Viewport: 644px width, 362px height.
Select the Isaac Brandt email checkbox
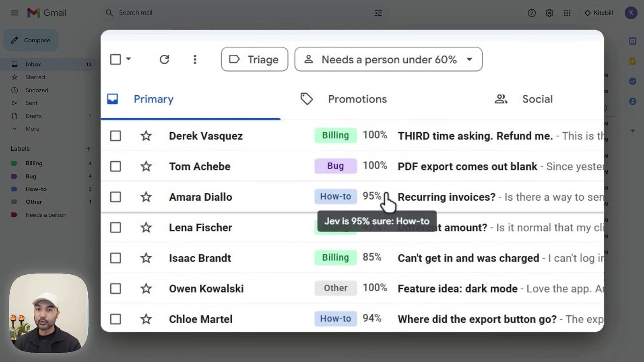click(116, 258)
